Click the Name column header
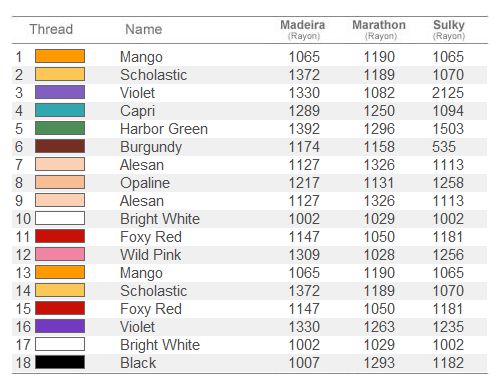Image resolution: width=500 pixels, height=384 pixels. click(144, 29)
